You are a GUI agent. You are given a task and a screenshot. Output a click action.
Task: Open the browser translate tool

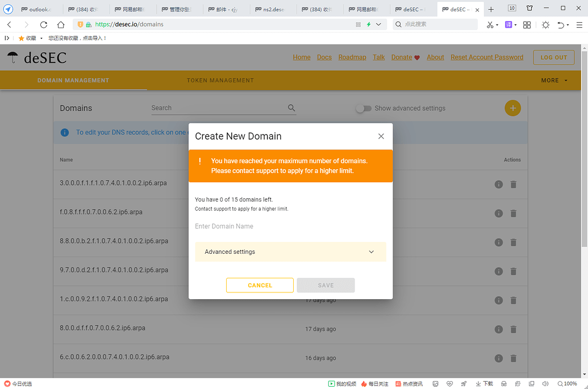tap(508, 24)
